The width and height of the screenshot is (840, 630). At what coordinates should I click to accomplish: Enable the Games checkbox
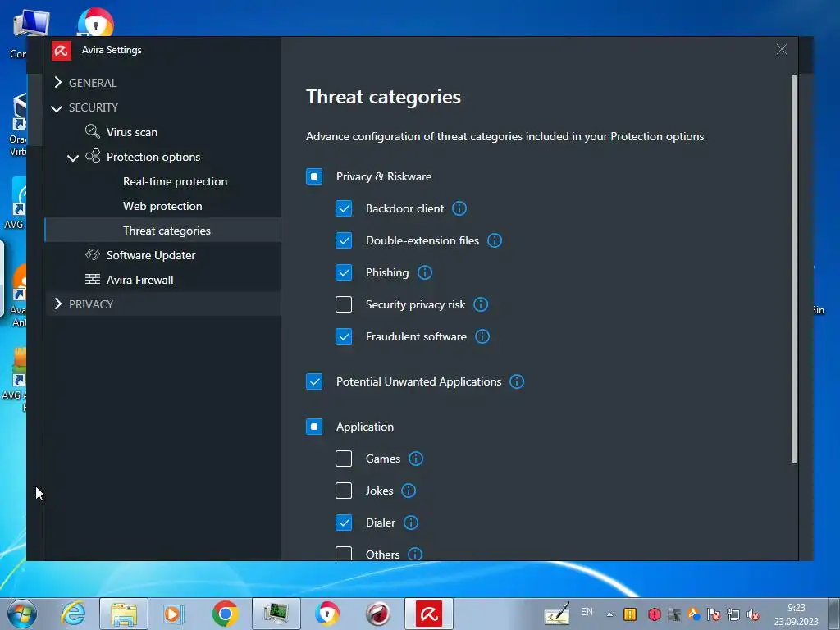pyautogui.click(x=344, y=459)
